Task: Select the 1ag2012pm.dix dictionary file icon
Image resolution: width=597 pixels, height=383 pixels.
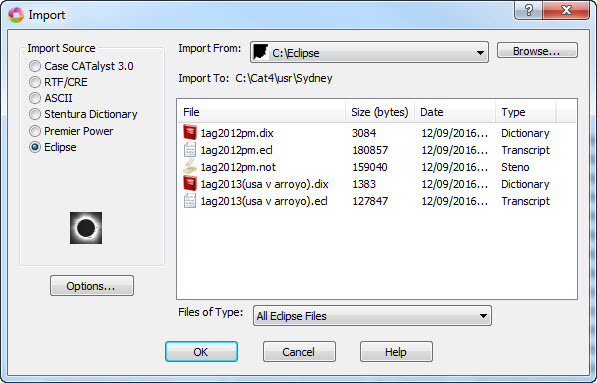Action: (190, 132)
